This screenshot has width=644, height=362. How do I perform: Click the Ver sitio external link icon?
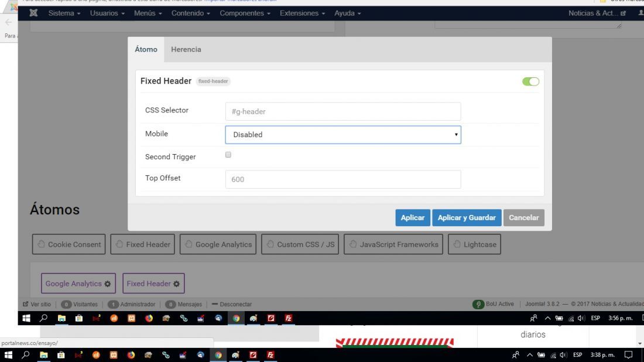tap(26, 304)
